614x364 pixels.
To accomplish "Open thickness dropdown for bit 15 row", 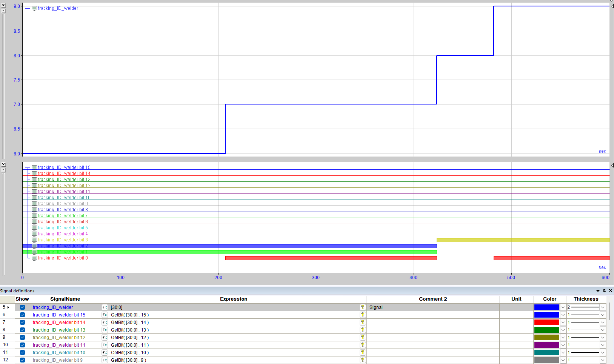I will [603, 315].
